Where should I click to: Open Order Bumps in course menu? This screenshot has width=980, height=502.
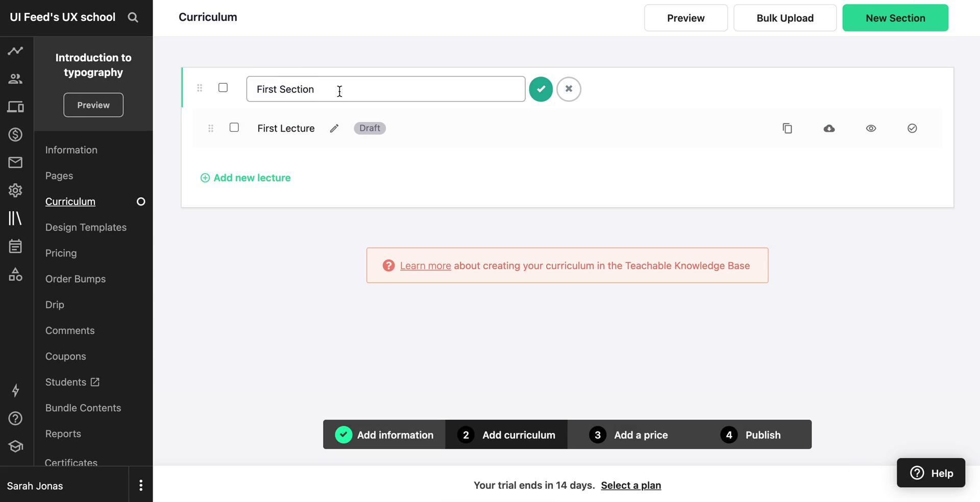coord(76,279)
